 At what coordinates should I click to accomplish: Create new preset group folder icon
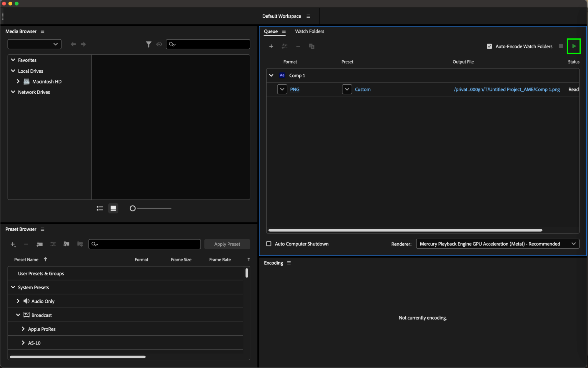[x=39, y=244]
